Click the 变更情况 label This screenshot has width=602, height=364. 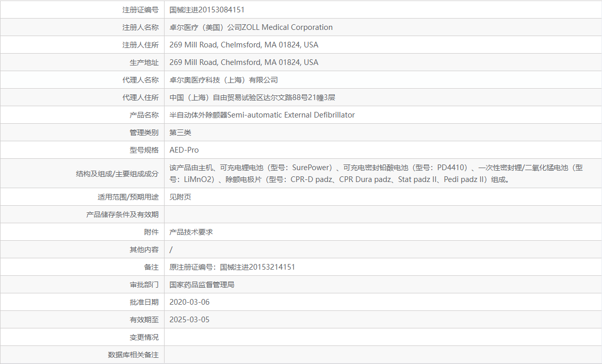point(144,337)
